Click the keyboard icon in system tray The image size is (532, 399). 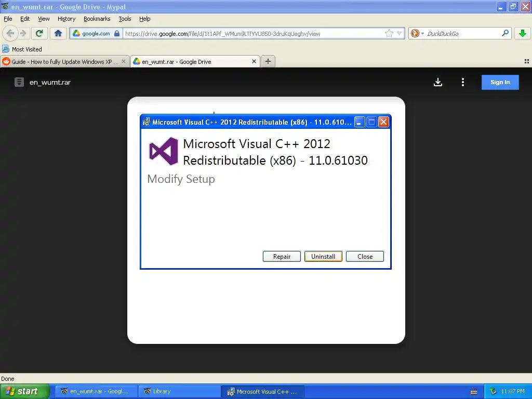coord(474,392)
